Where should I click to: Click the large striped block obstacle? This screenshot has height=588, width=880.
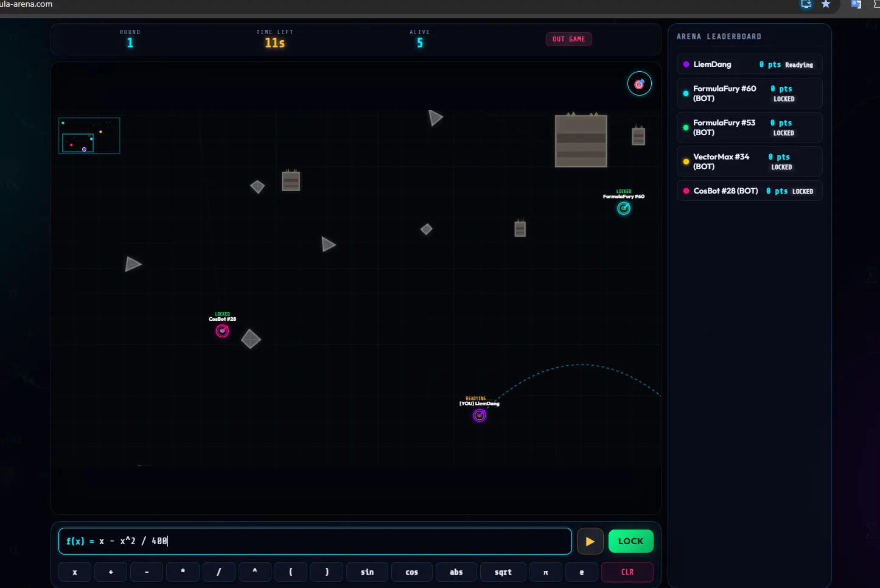tap(581, 141)
